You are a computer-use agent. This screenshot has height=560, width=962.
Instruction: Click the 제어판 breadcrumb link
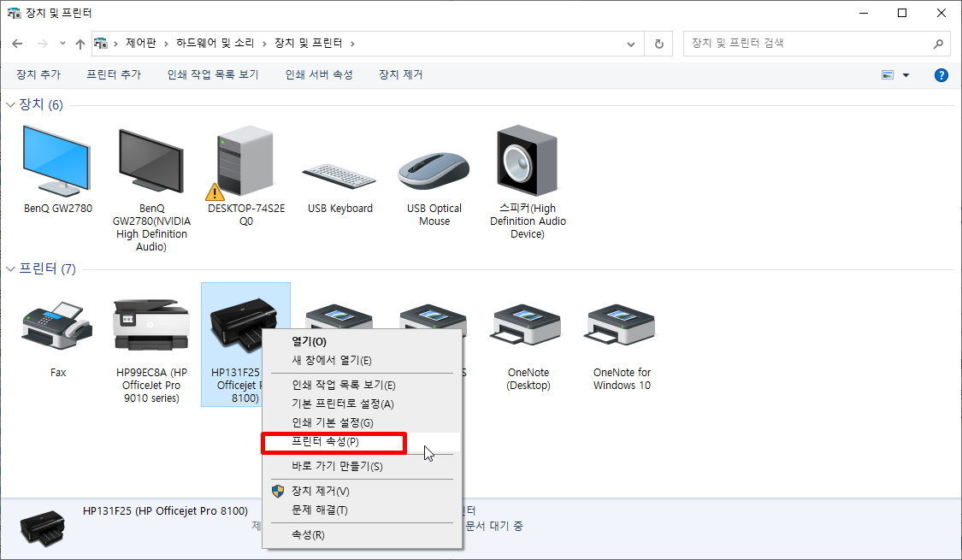(140, 44)
